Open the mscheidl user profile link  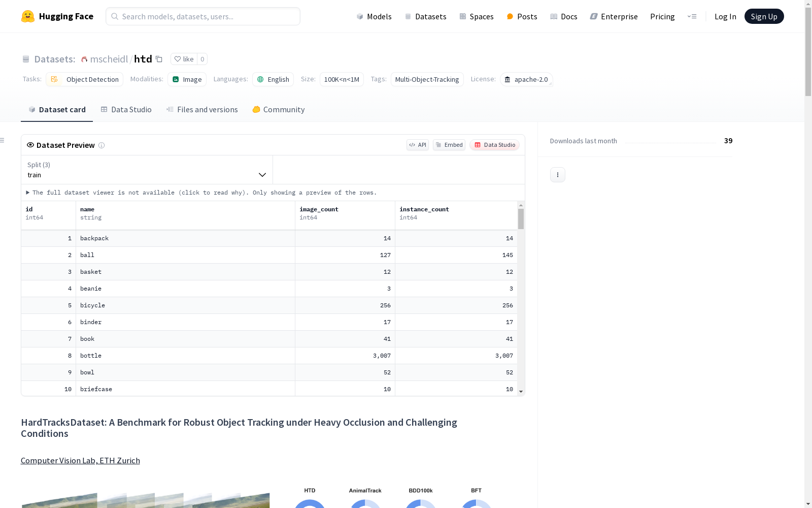[109, 59]
